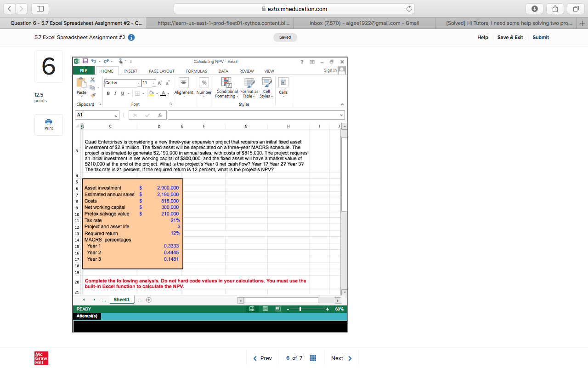The width and height of the screenshot is (588, 368).
Task: Click the Touch/Mouse mode icon in quick access toolbar
Action: tap(121, 61)
